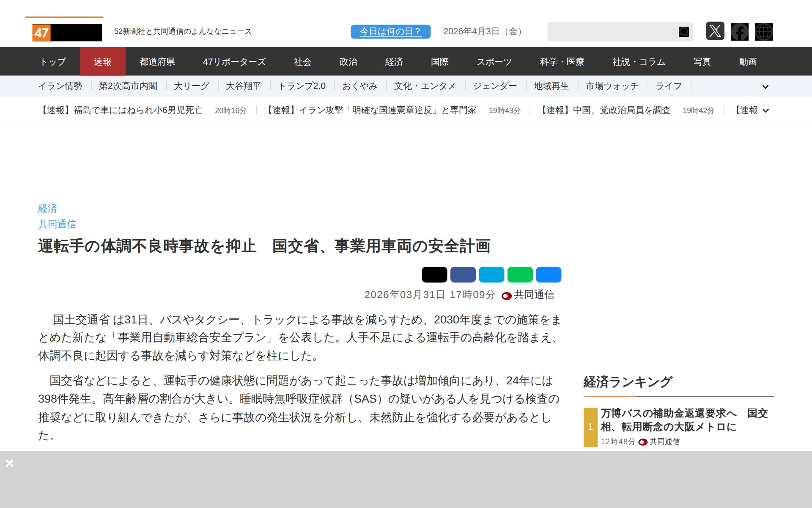Click 今日は何の日？ button
This screenshot has height=508, width=812.
pos(390,32)
